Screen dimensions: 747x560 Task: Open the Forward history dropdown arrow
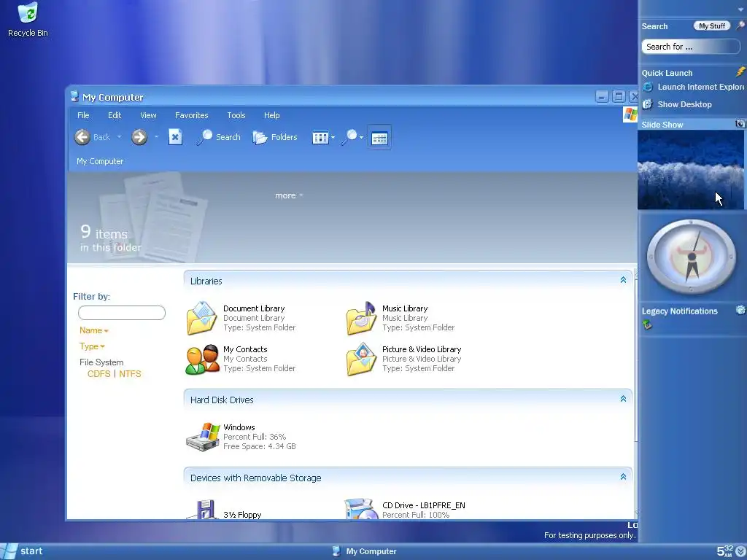(x=156, y=137)
